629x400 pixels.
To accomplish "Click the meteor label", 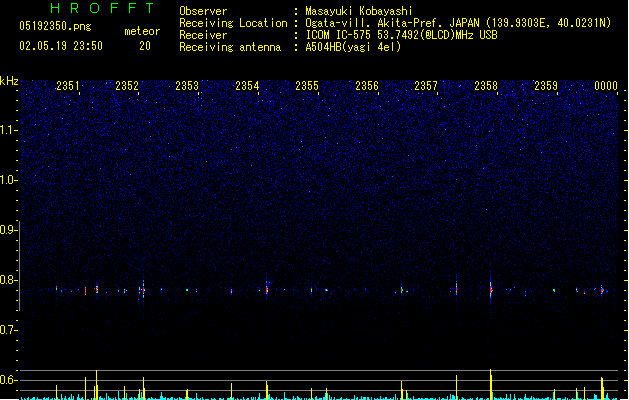I will point(142,31).
